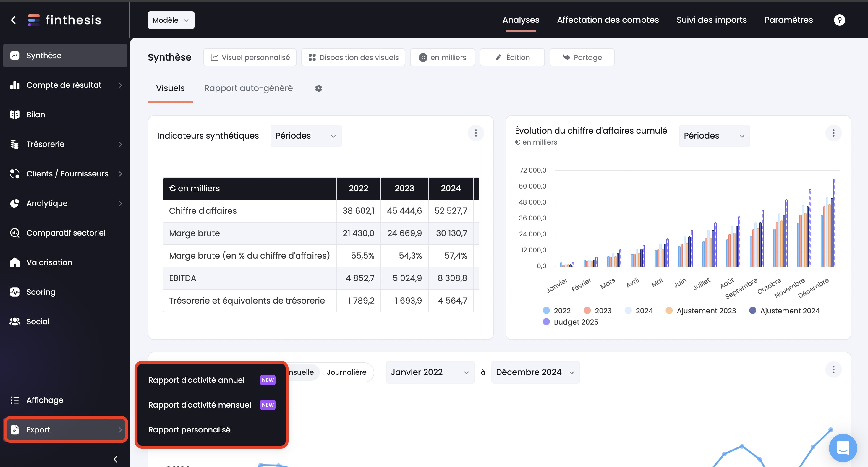Click the 2023 column header in table
The height and width of the screenshot is (467, 868).
404,188
